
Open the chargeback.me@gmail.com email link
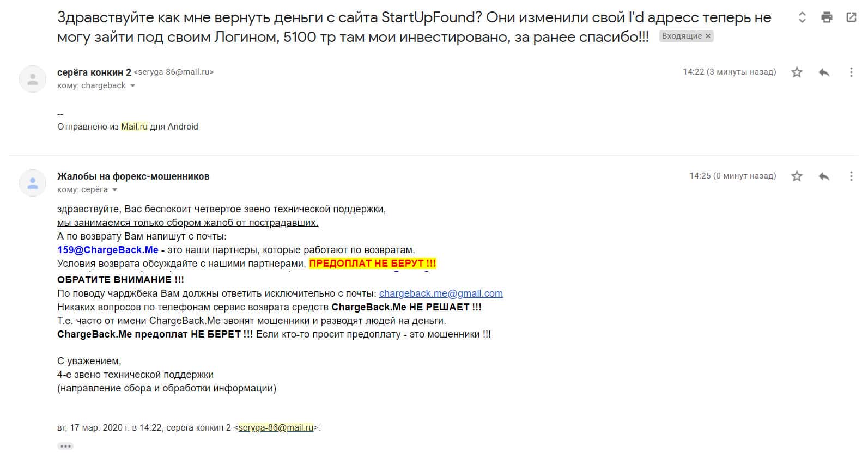tap(440, 293)
